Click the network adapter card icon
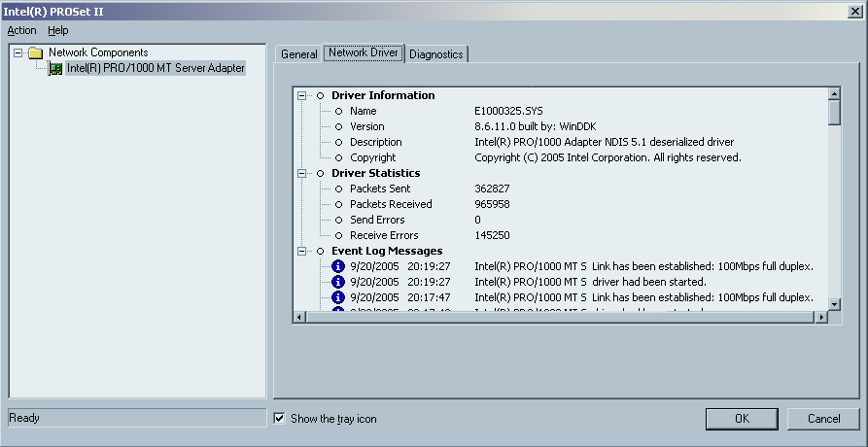The image size is (868, 447). 55,69
